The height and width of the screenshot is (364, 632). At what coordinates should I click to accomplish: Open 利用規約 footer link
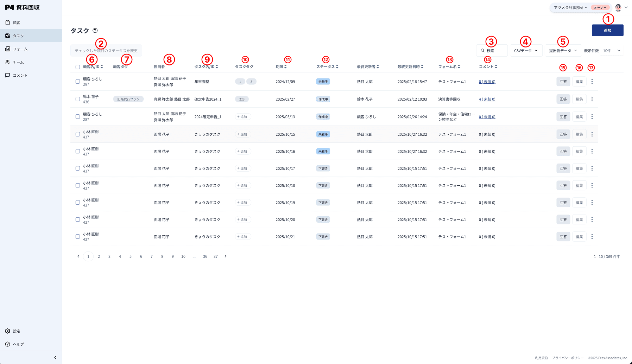[542, 358]
